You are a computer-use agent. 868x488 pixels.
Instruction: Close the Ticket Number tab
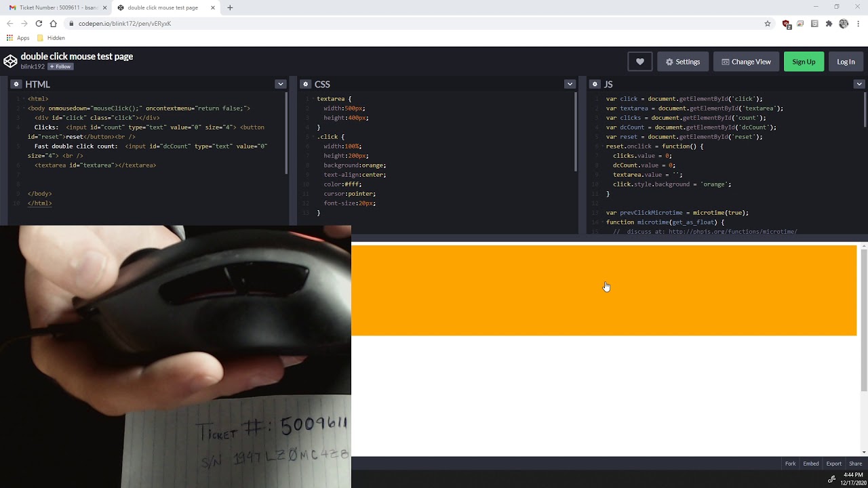[104, 7]
